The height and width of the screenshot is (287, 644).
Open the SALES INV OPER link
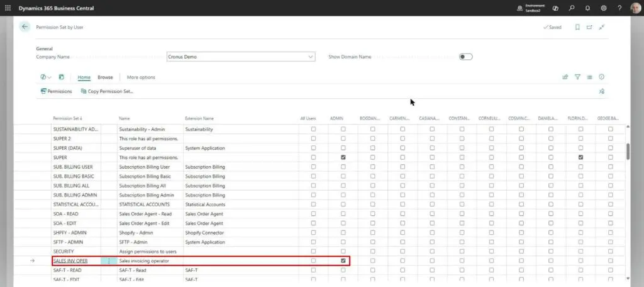(x=70, y=261)
